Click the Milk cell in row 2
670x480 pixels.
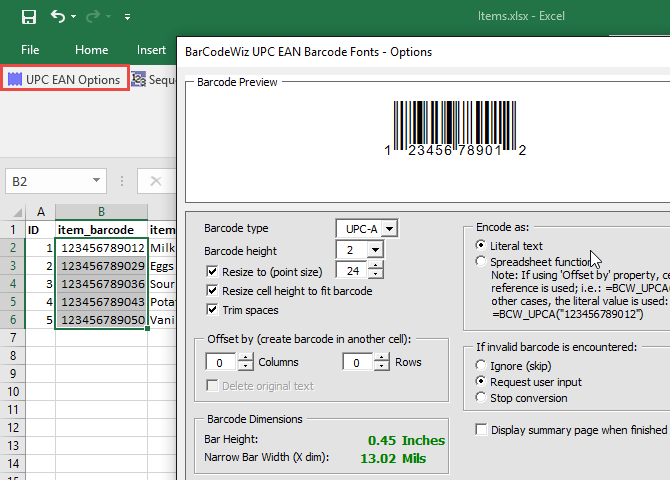click(x=162, y=248)
